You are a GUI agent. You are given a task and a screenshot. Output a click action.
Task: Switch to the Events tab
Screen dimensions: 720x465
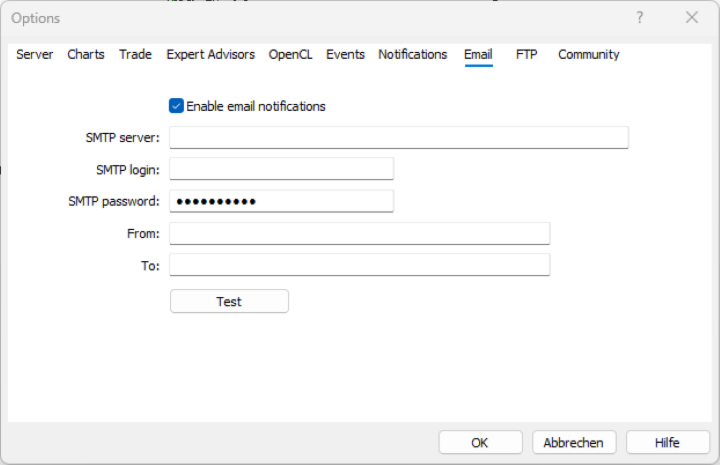(345, 55)
